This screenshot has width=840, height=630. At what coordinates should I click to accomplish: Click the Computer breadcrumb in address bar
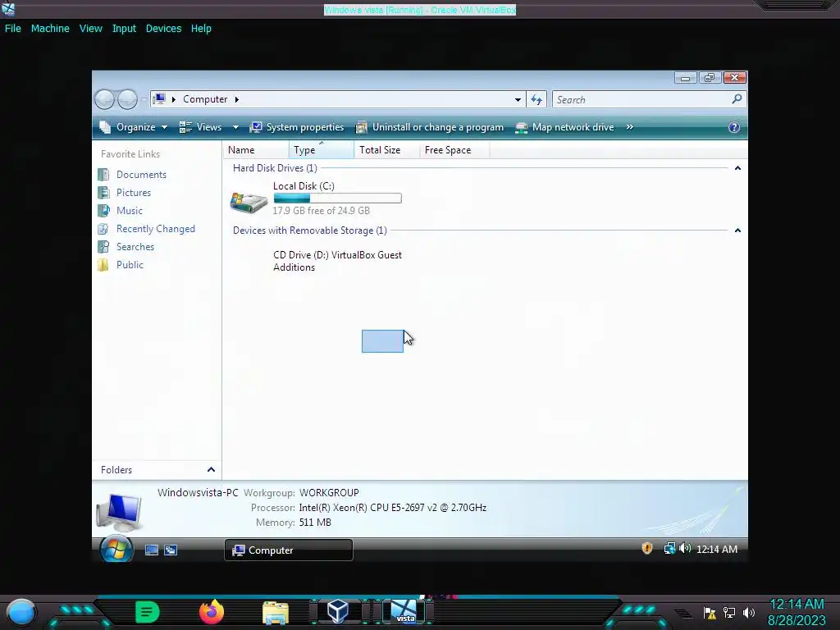(x=205, y=99)
